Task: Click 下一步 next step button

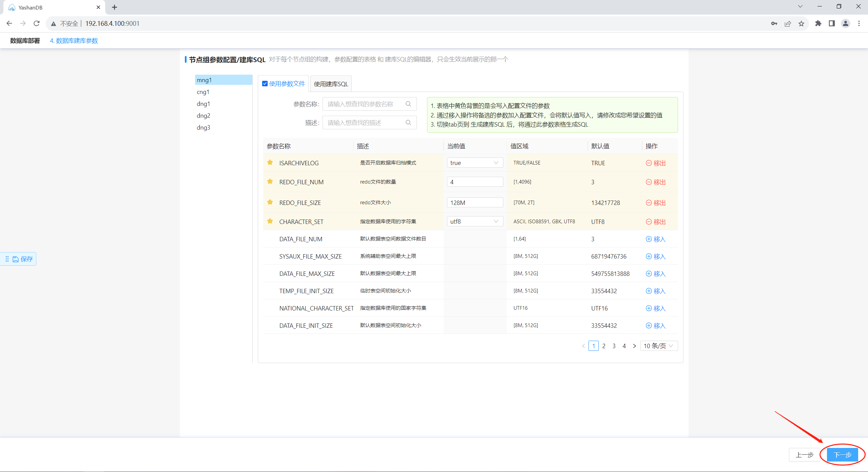Action: (843, 455)
